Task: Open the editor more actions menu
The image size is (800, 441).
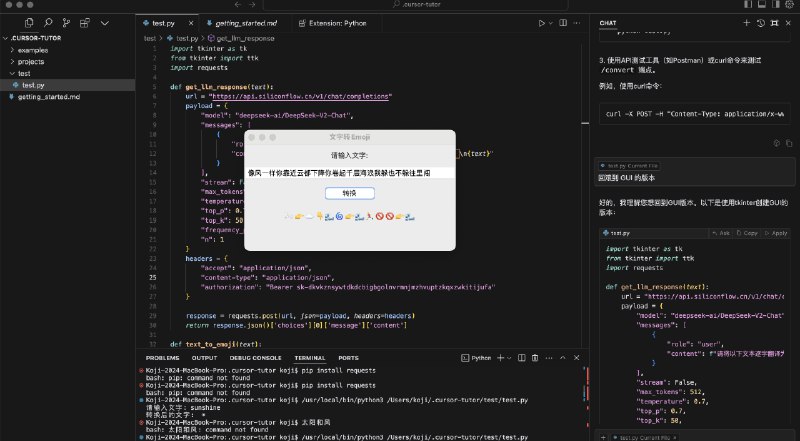Action: (x=577, y=23)
